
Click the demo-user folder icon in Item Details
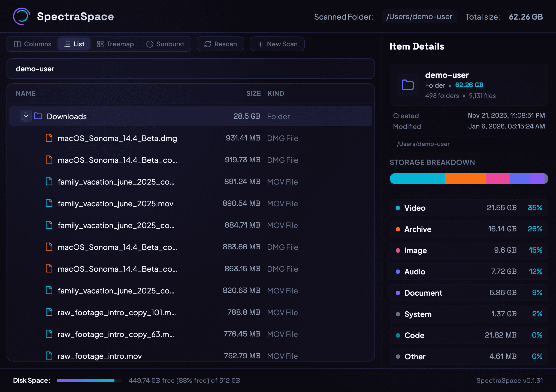pos(408,85)
